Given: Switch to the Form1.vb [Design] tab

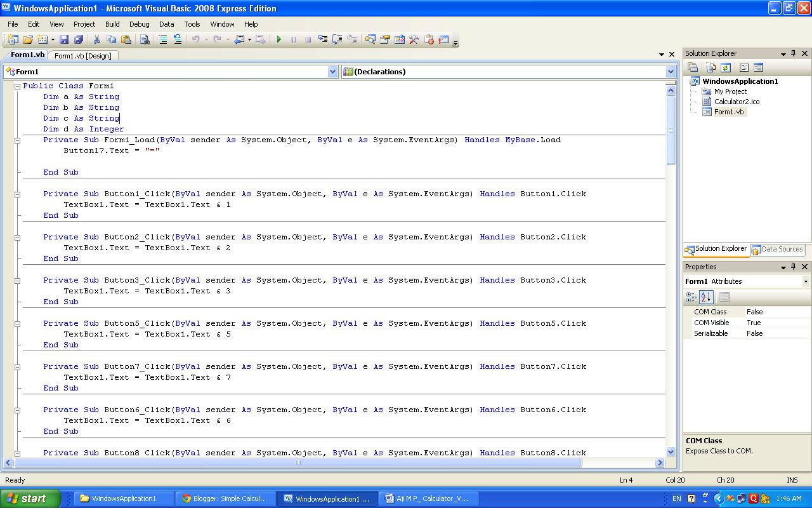Looking at the screenshot, I should (x=82, y=56).
